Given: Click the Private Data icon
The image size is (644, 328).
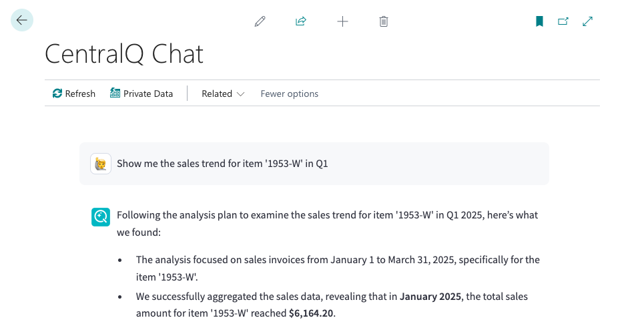Looking at the screenshot, I should [x=115, y=94].
